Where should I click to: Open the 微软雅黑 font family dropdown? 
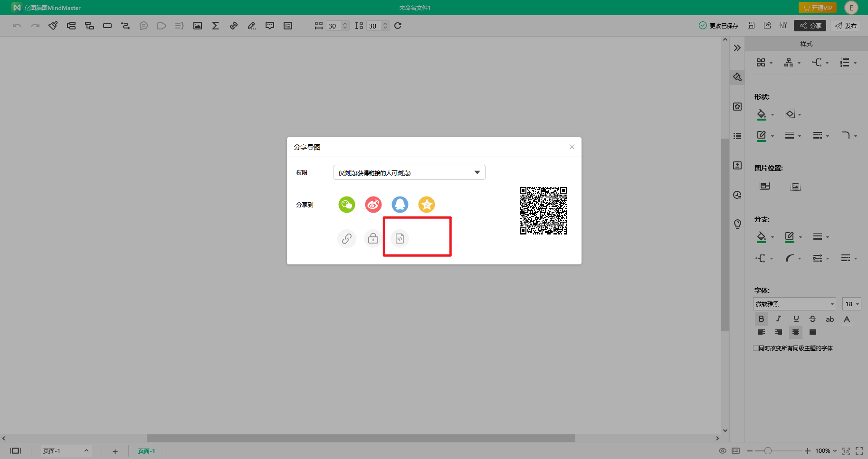(x=794, y=304)
